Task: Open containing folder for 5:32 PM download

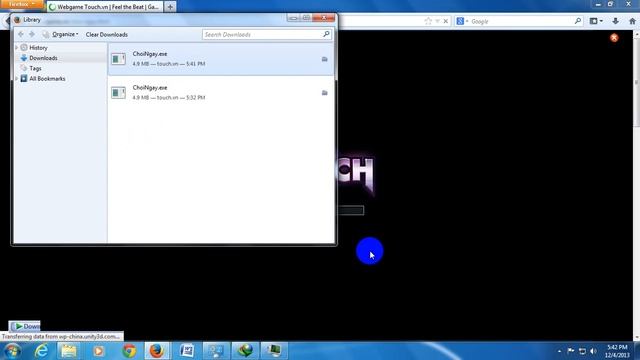Action: click(x=324, y=93)
